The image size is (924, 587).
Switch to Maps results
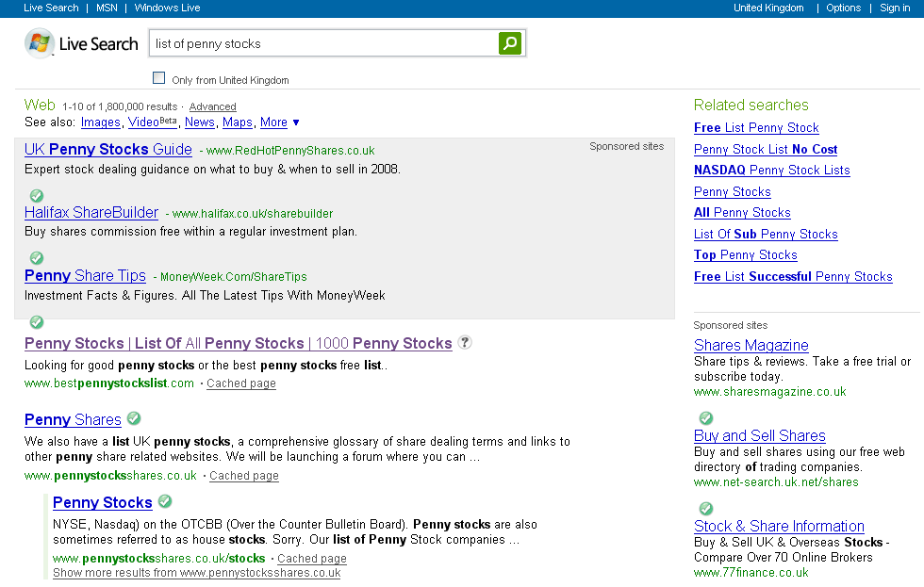tap(238, 122)
